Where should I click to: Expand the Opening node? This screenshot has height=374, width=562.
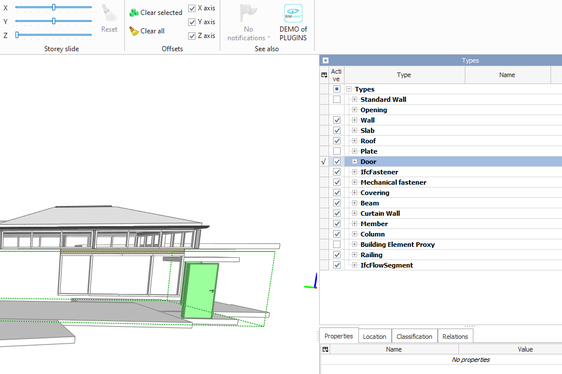[354, 110]
